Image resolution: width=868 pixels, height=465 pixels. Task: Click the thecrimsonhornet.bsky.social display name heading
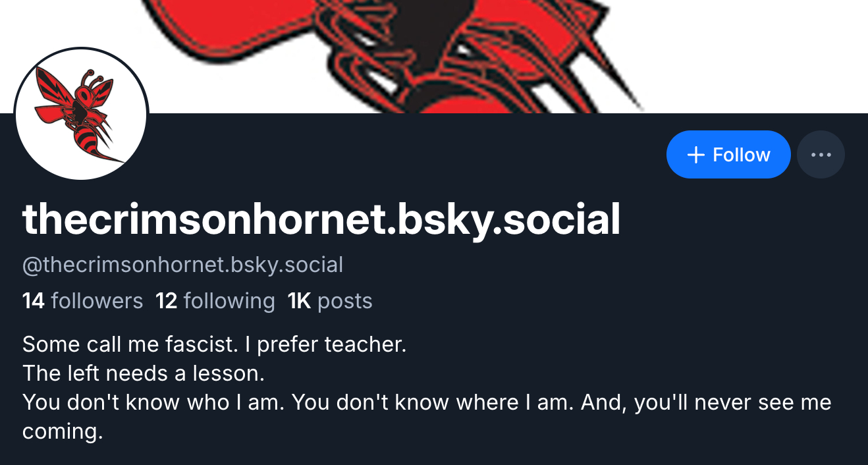click(321, 219)
